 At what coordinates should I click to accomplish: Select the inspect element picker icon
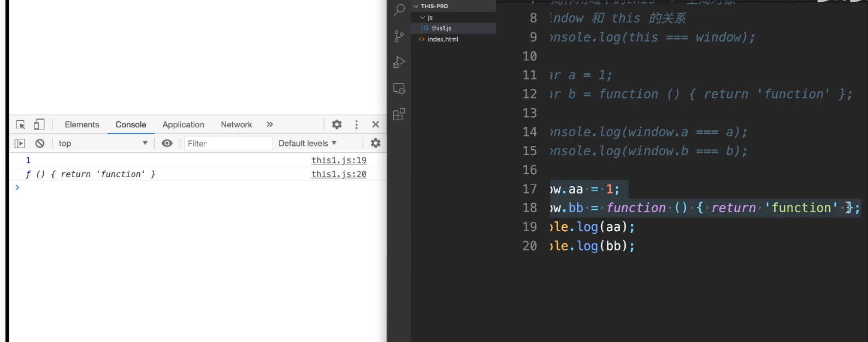(21, 125)
